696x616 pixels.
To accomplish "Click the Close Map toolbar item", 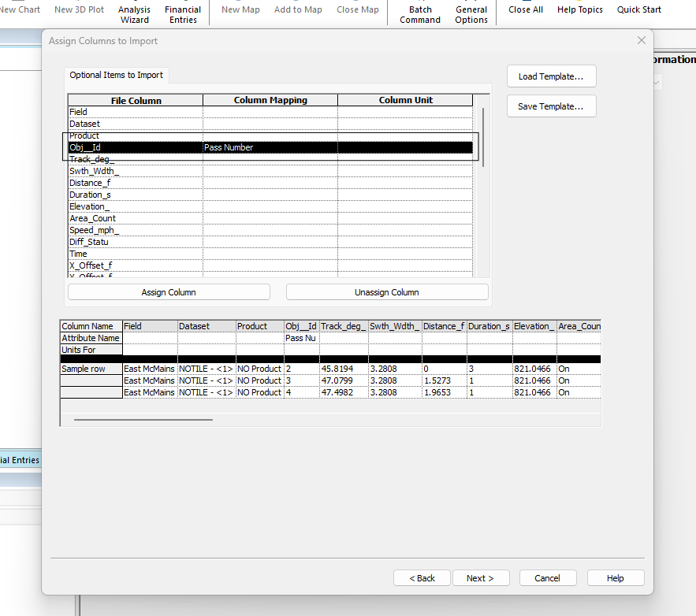I will [x=358, y=9].
